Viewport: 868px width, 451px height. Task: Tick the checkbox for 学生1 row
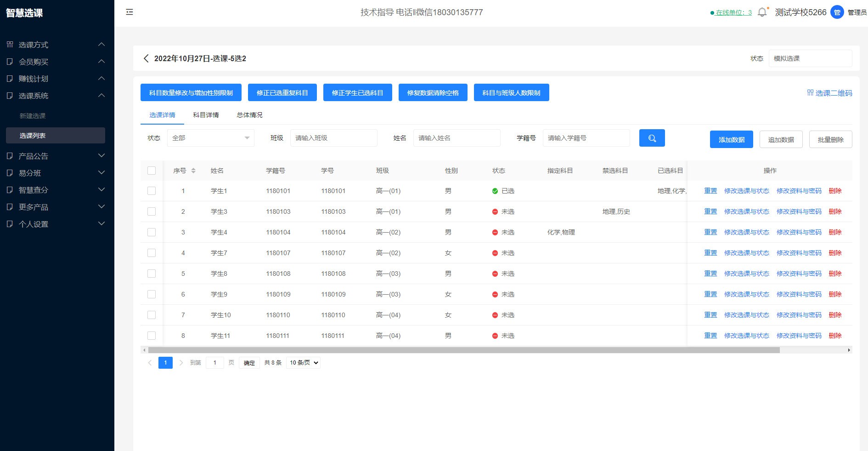click(x=152, y=191)
